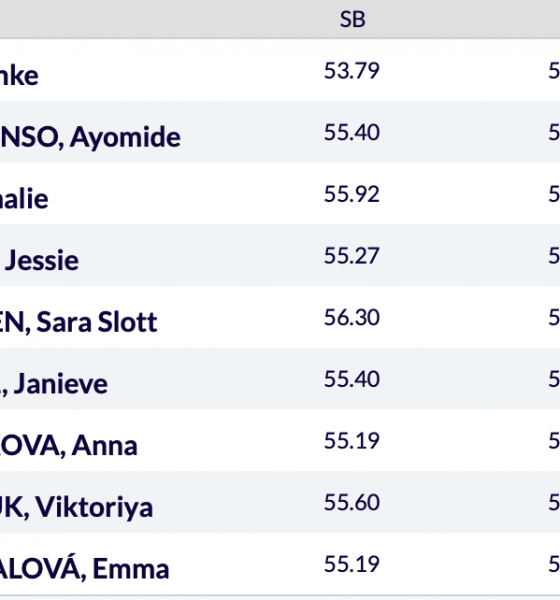This screenshot has height=600, width=560.
Task: Open the Sara Slott athlete link
Action: coord(78,322)
